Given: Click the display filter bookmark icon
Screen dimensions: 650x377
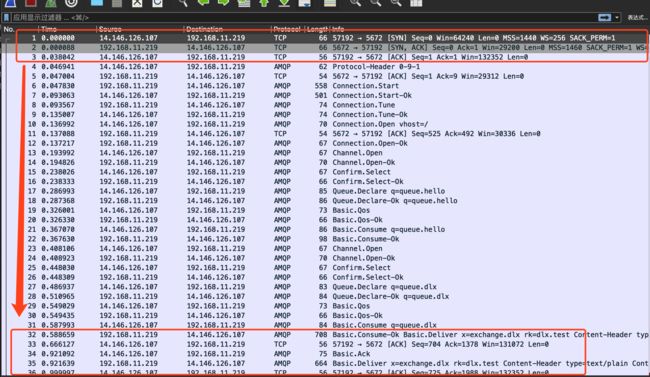Looking at the screenshot, I should 6,17.
